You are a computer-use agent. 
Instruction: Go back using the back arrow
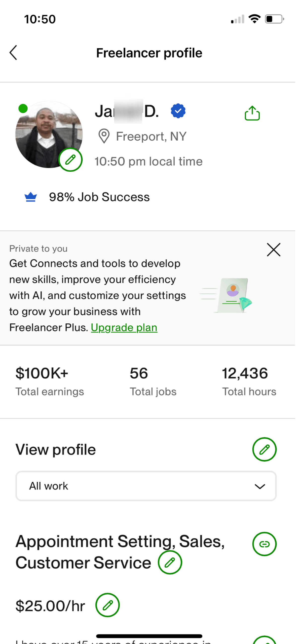pos(13,53)
